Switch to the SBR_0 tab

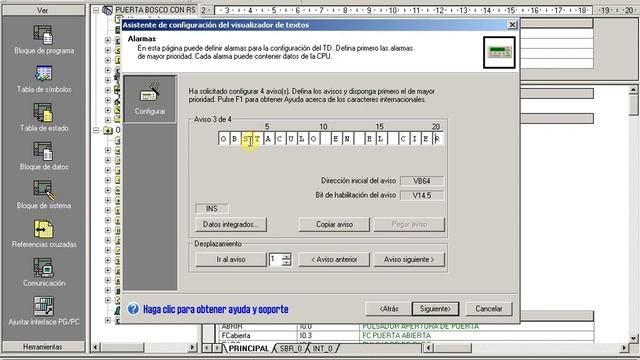click(291, 349)
